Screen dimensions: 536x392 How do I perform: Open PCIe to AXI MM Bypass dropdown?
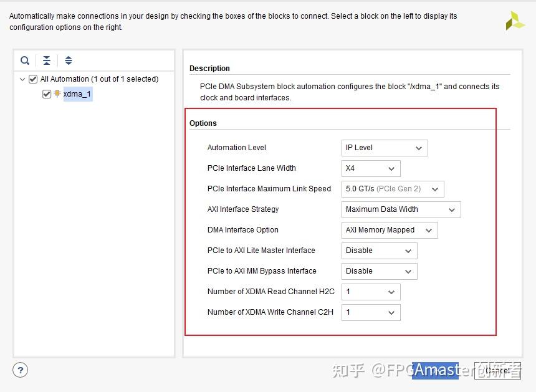click(x=379, y=271)
